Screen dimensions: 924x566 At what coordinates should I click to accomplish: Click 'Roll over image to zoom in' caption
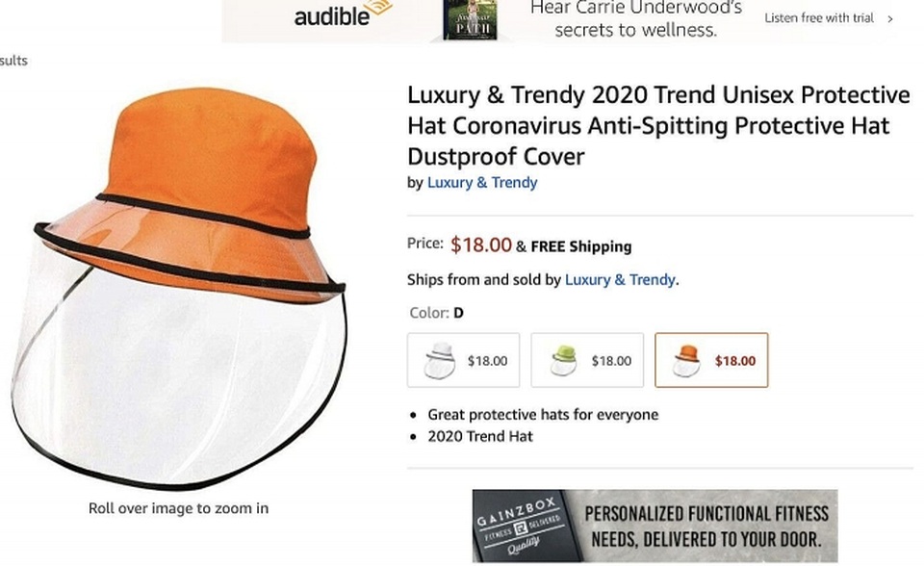(x=178, y=508)
